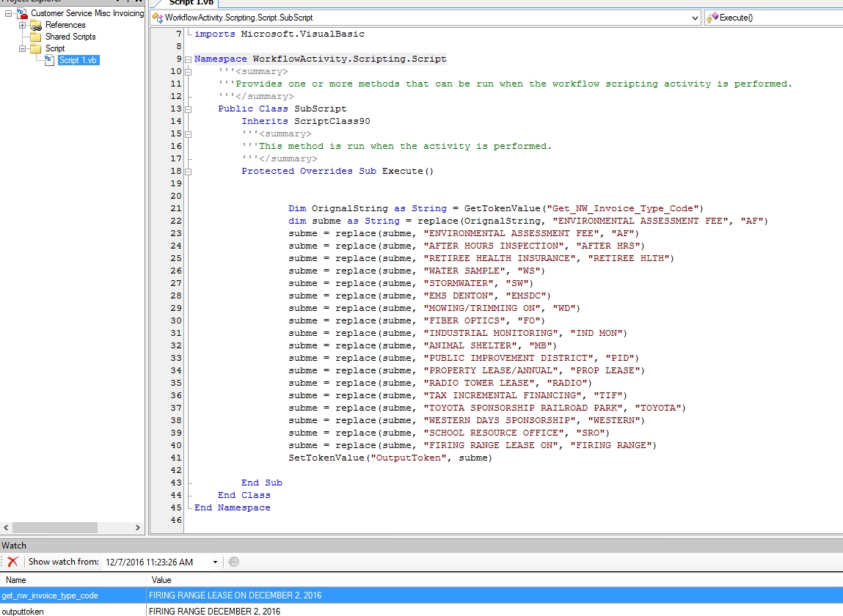Collapse the Execute sub at line 18

188,172
